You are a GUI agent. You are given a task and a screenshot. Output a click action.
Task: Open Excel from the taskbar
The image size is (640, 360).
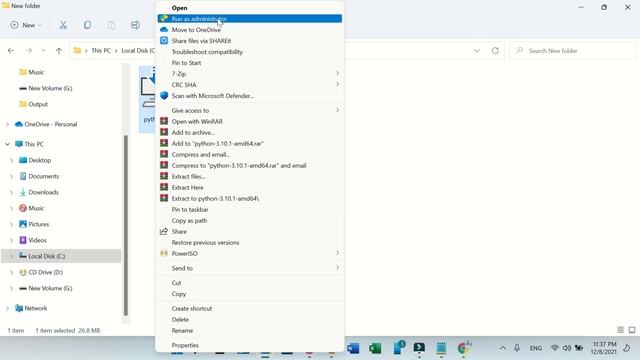pyautogui.click(x=375, y=348)
